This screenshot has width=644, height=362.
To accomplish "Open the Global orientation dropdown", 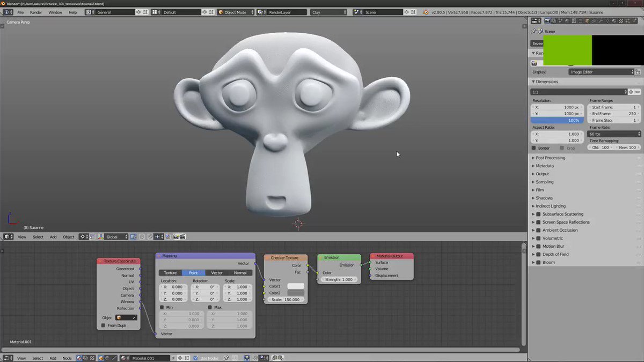I will click(x=117, y=237).
